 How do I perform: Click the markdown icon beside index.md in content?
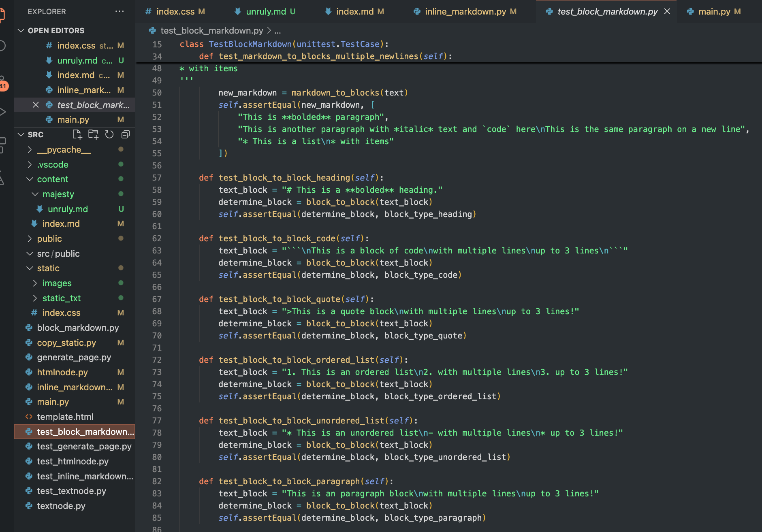34,223
